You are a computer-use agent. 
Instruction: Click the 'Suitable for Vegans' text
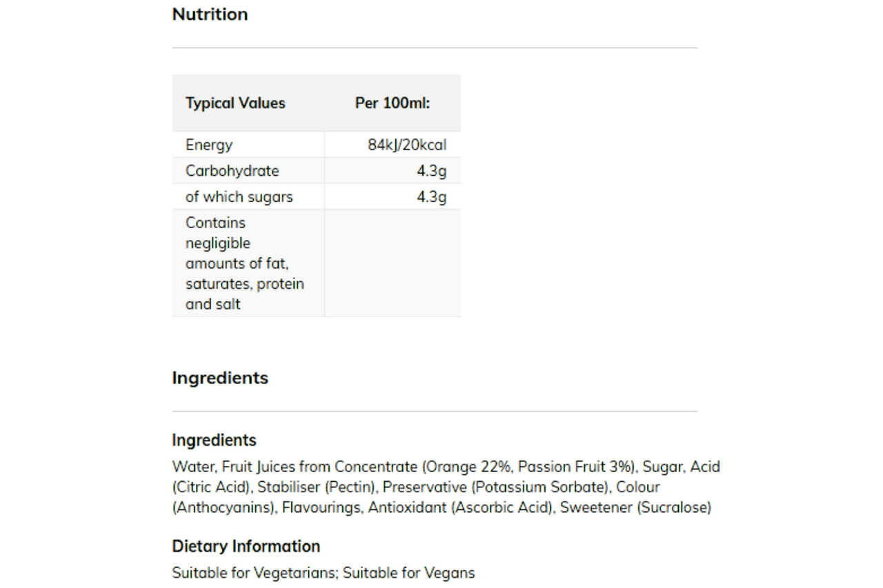409,573
